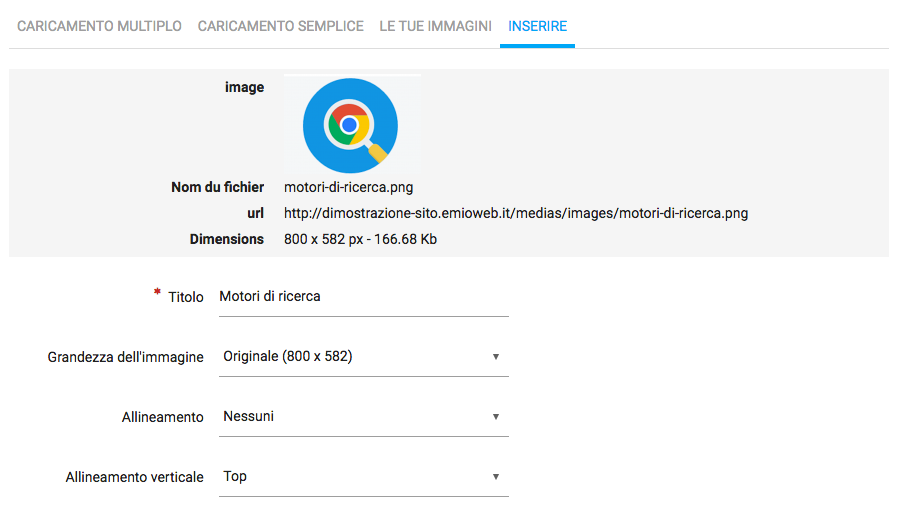Open the Grandezza dell'immagine dropdown
Image resolution: width=897 pixels, height=516 pixels.
(x=364, y=356)
